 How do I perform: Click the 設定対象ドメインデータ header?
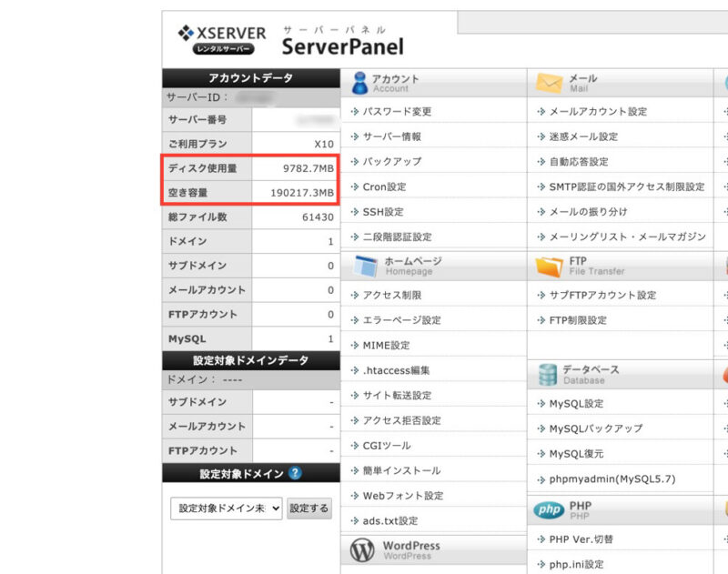click(251, 360)
